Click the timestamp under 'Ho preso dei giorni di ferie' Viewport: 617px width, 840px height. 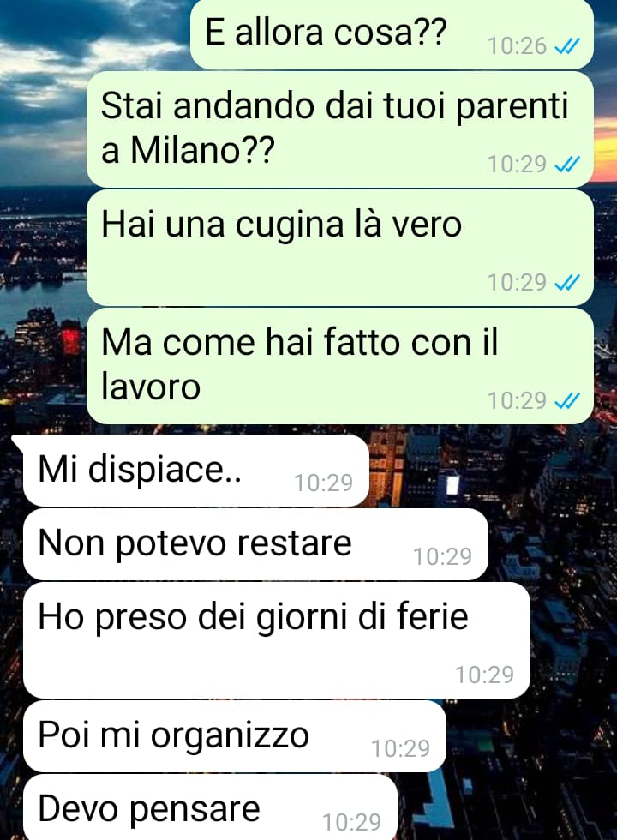(x=485, y=675)
